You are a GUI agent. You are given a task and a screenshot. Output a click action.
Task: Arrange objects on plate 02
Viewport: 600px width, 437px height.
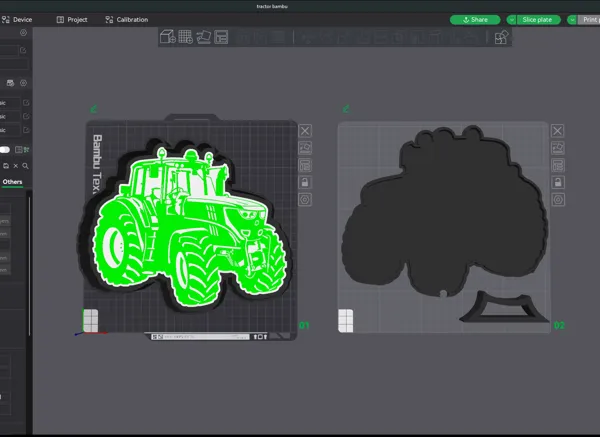pyautogui.click(x=558, y=165)
